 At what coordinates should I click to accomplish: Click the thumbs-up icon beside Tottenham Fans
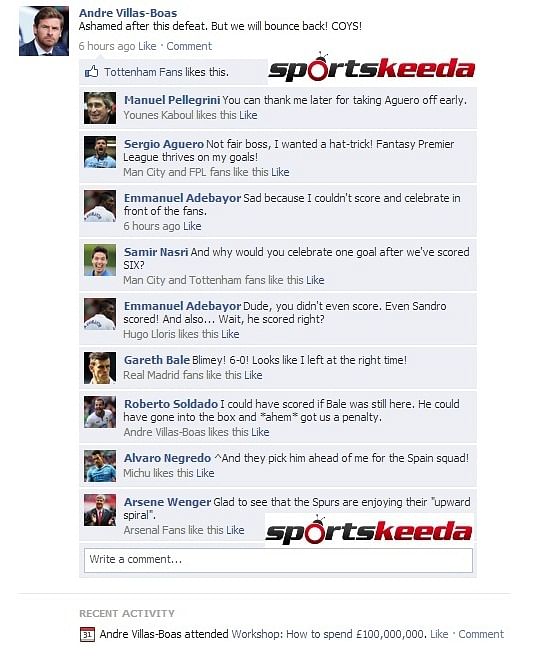point(92,72)
